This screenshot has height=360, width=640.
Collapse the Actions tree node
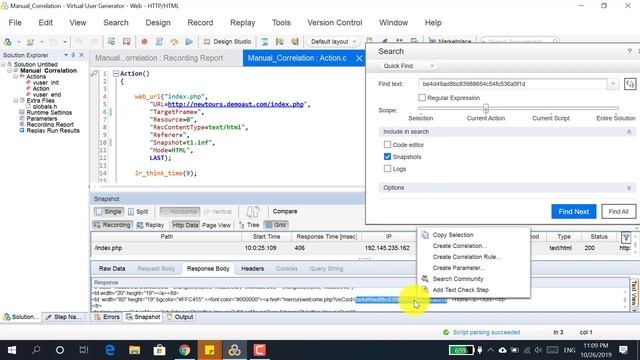16,76
